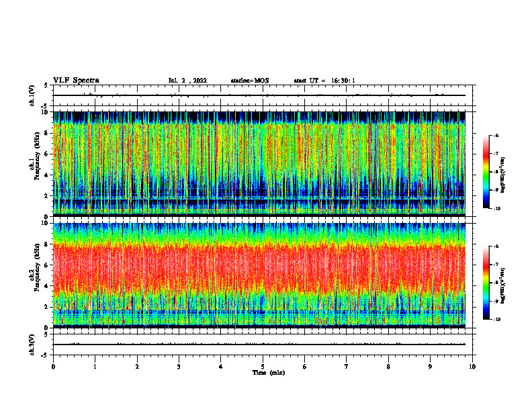Click the ch.2 spectrogram panel
The height and width of the screenshot is (411, 532).
[x=259, y=275]
